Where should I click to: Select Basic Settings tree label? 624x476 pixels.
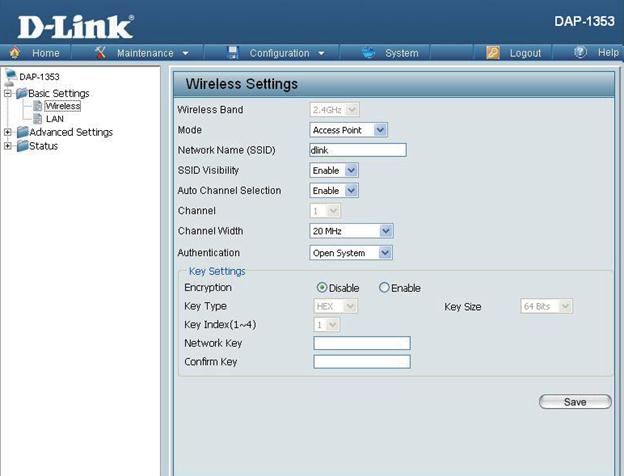(x=58, y=93)
